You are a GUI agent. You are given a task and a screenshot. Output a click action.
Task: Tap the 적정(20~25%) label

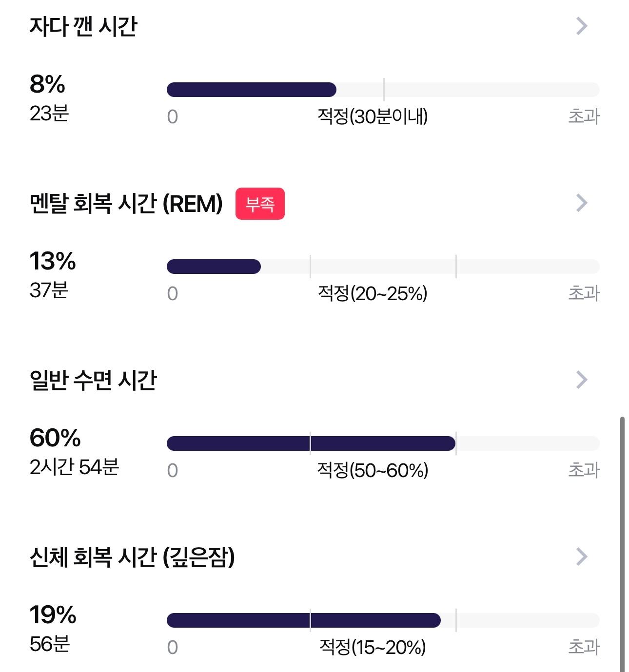(x=373, y=293)
